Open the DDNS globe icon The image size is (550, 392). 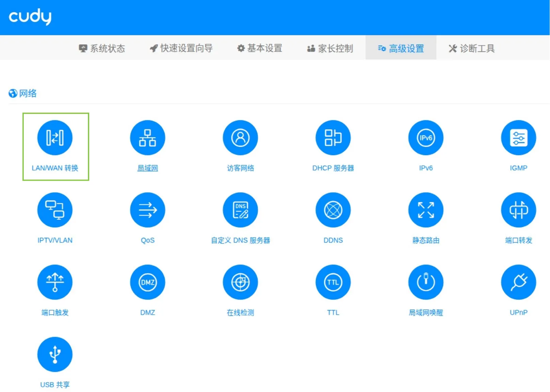click(x=333, y=210)
